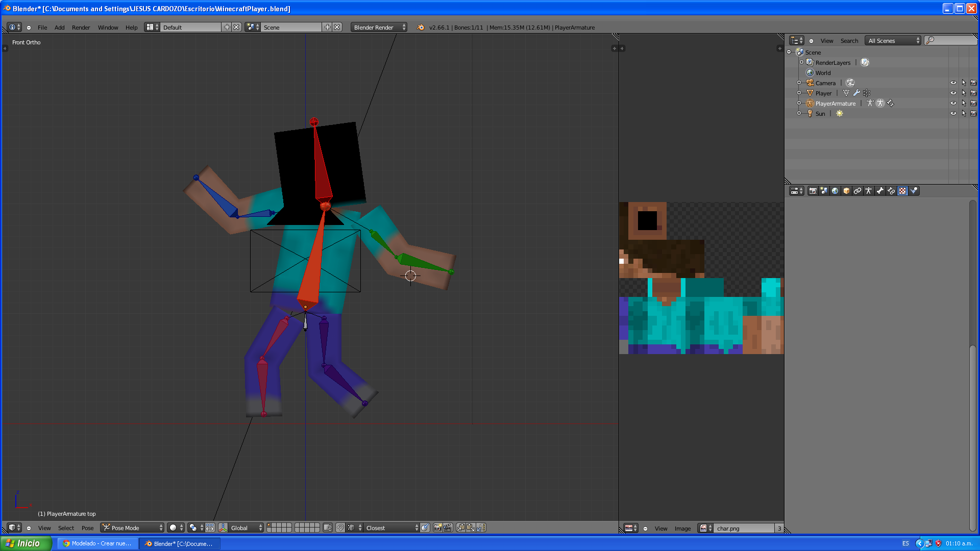
Task: Open the Render properties tab
Action: (x=813, y=191)
